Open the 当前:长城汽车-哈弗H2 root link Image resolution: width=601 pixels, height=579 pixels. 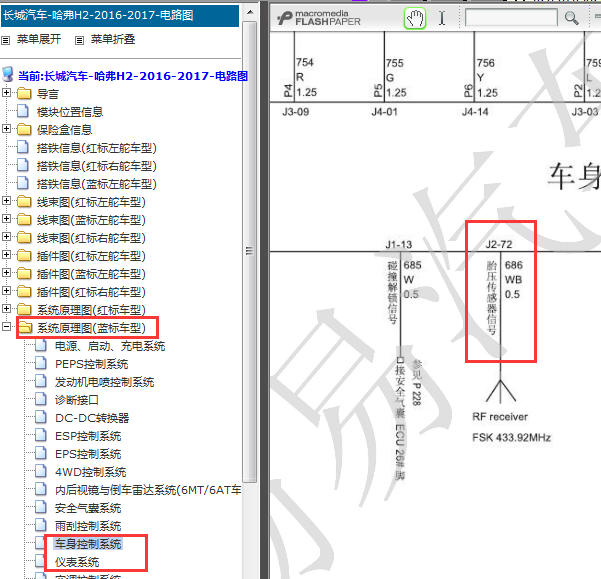[133, 76]
